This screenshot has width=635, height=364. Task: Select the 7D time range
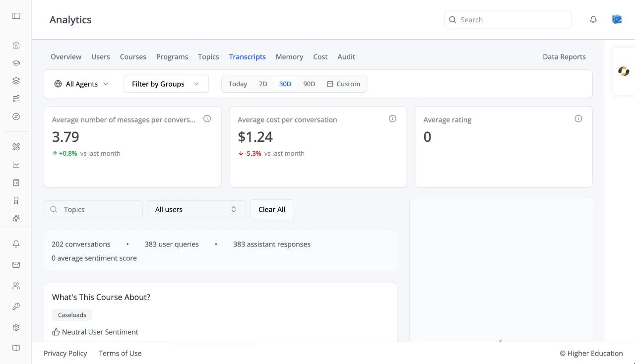pyautogui.click(x=263, y=84)
